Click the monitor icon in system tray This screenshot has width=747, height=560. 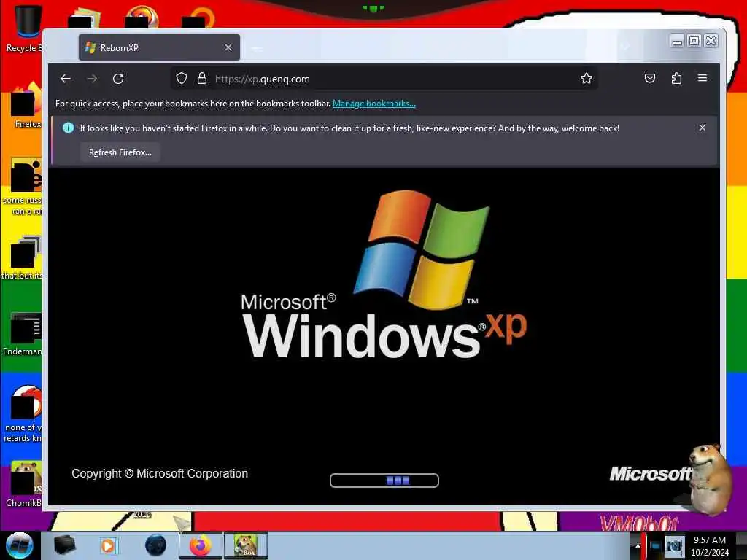click(x=655, y=547)
